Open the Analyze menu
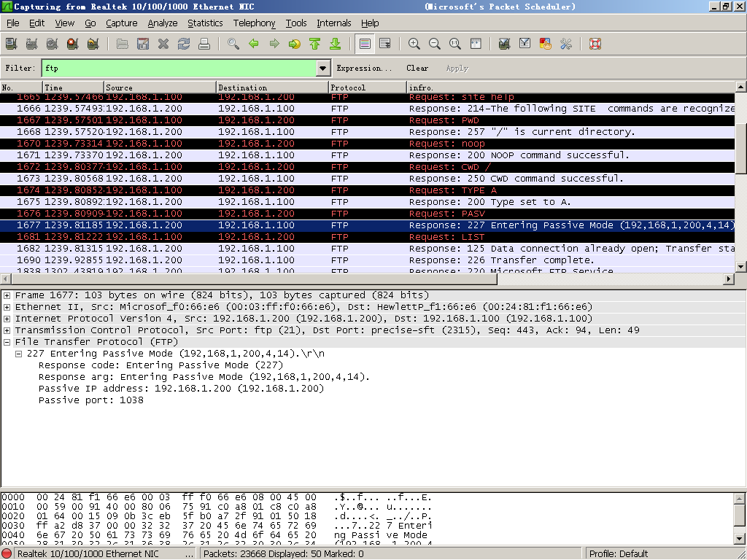Viewport: 747px width, 560px height. click(x=163, y=23)
